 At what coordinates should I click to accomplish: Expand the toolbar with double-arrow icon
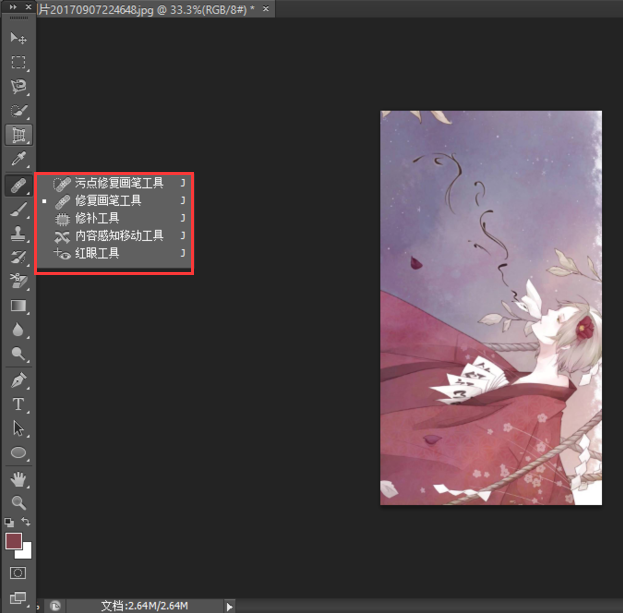(13, 7)
